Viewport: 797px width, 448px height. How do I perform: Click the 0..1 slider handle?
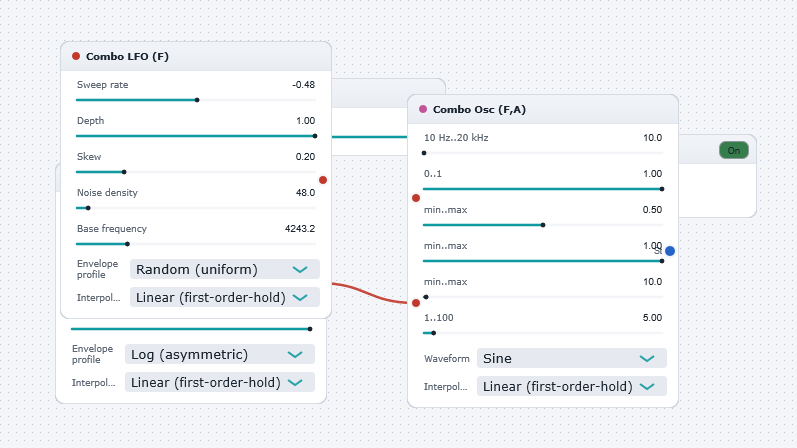tap(662, 189)
